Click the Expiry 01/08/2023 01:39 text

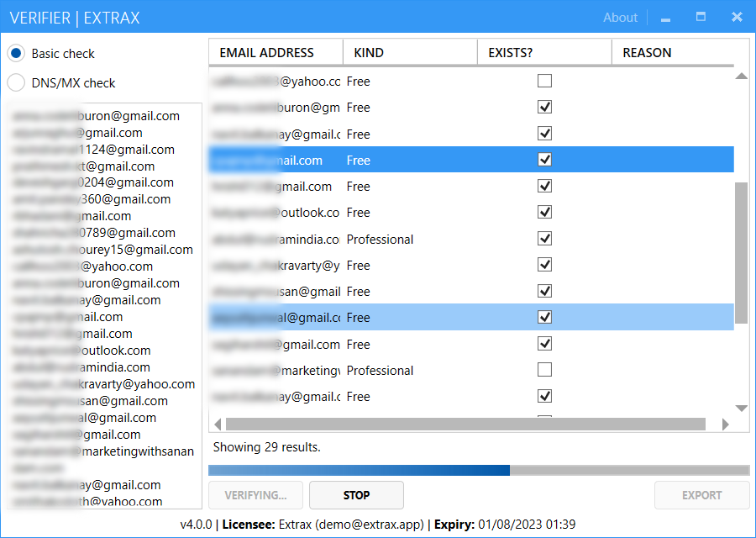point(505,525)
